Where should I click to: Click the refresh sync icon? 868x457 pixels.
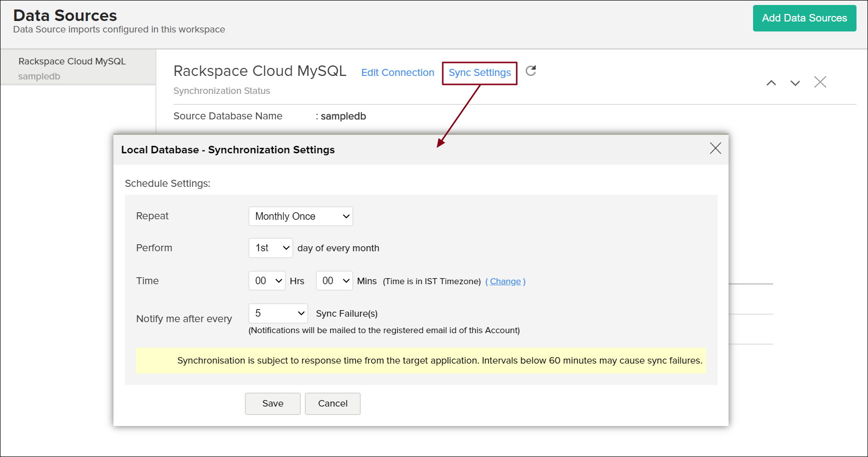(x=531, y=71)
